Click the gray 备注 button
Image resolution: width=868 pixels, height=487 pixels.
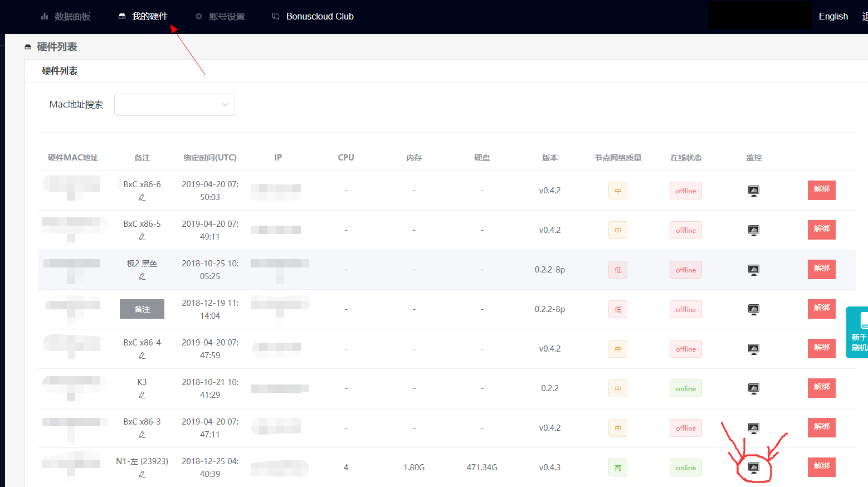click(x=142, y=309)
